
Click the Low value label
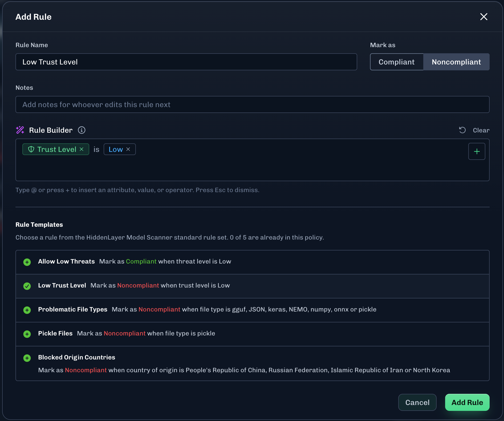[x=116, y=149]
